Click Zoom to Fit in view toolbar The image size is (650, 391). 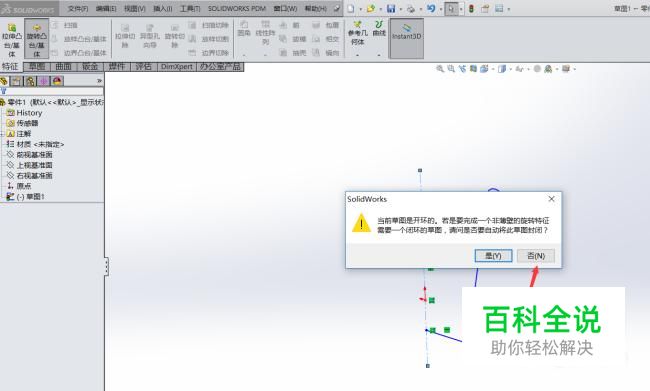tap(440, 69)
